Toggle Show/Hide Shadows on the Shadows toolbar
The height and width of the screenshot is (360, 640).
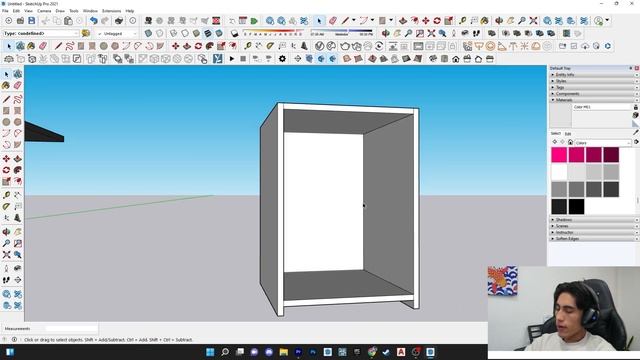coord(234,33)
